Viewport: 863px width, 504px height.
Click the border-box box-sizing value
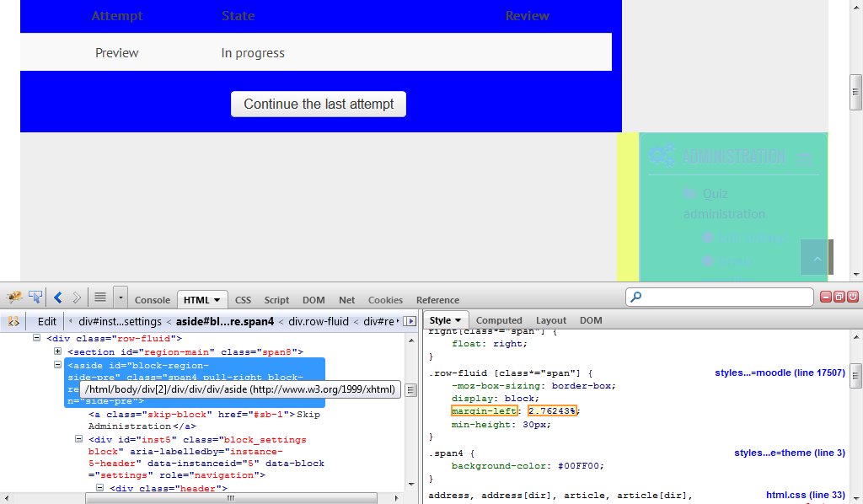click(583, 386)
